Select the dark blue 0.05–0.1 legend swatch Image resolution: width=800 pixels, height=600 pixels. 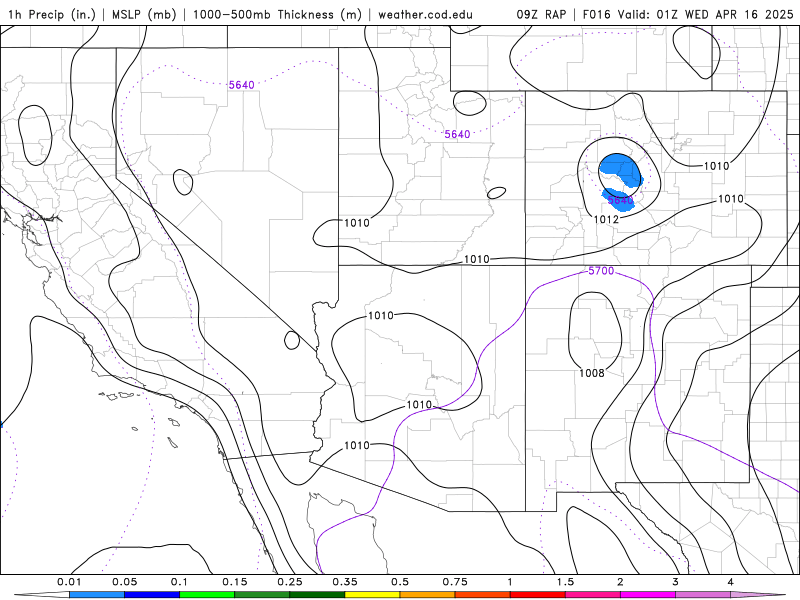pyautogui.click(x=152, y=595)
